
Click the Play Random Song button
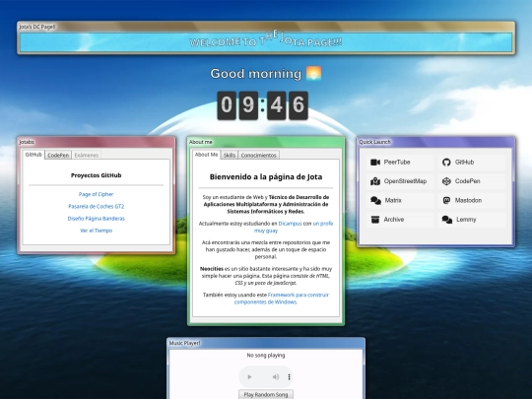[x=266, y=395]
